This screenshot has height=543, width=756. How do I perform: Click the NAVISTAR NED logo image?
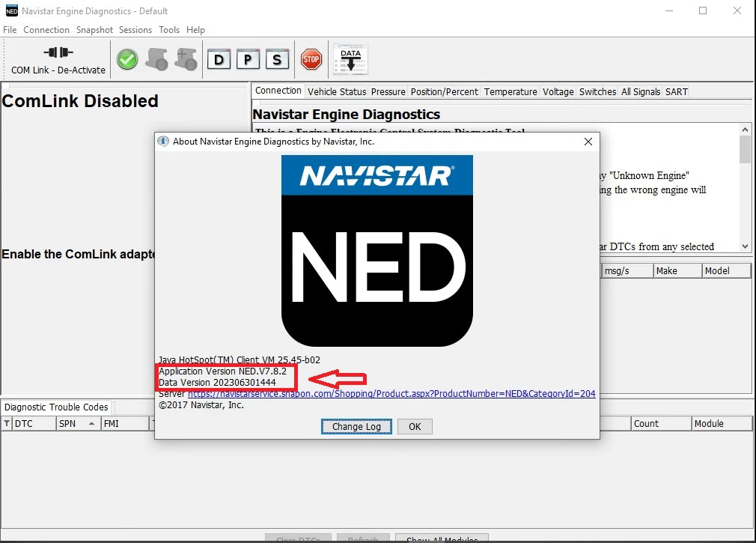(377, 251)
